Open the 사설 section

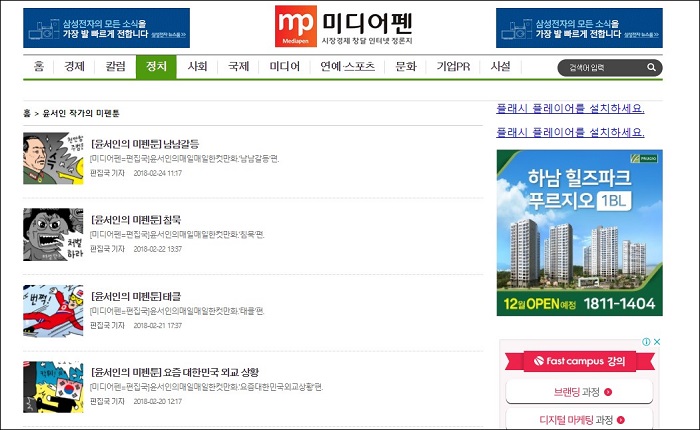500,67
